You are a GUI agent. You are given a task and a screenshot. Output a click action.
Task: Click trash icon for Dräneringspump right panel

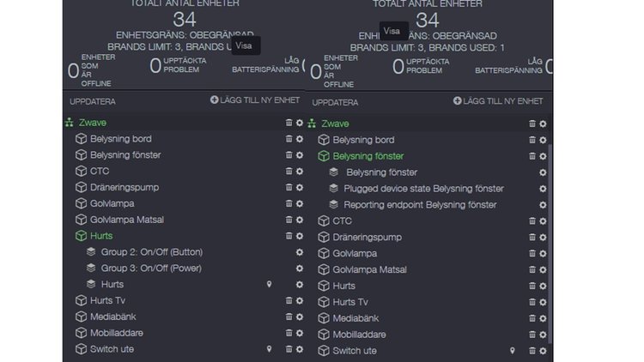click(x=532, y=238)
